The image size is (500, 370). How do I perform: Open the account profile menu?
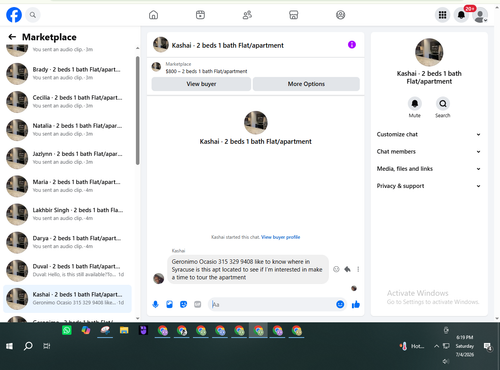pos(480,16)
